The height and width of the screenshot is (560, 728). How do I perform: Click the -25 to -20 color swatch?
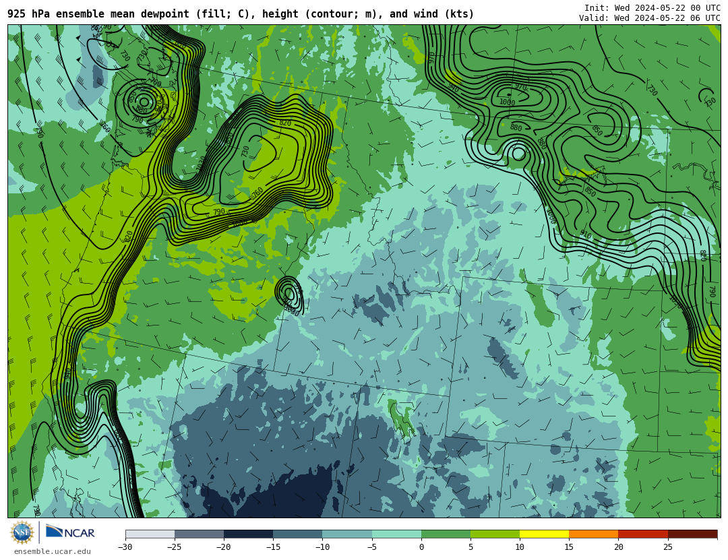pyautogui.click(x=199, y=534)
